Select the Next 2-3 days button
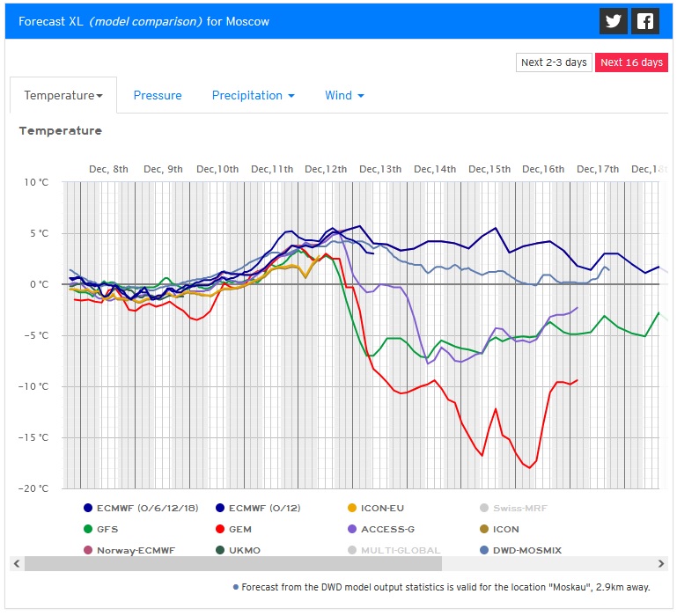The height and width of the screenshot is (616, 677). 554,62
